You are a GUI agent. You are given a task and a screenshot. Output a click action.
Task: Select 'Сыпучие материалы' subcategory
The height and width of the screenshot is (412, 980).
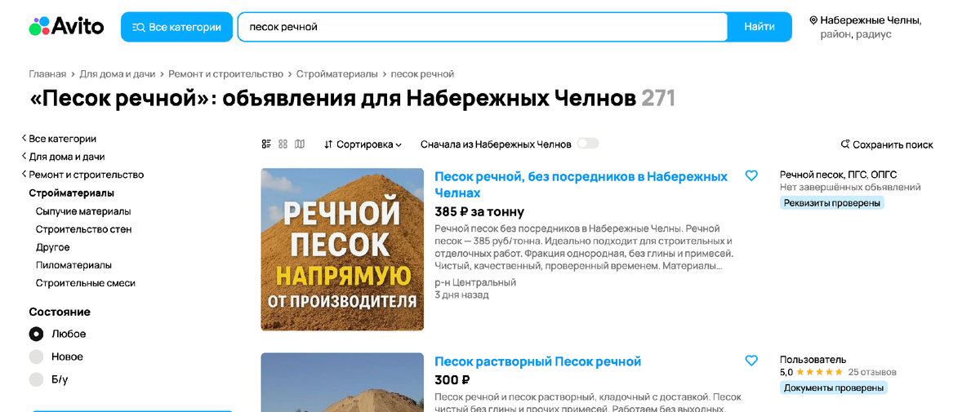(82, 211)
